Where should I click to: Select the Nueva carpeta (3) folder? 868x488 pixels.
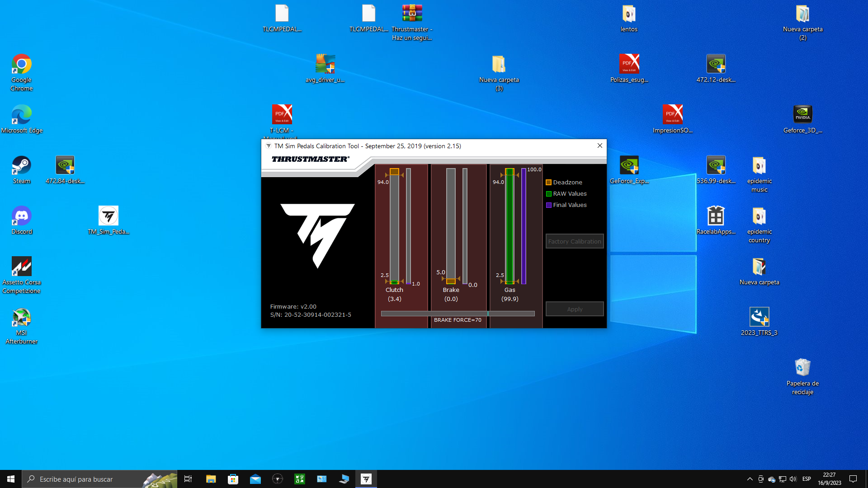click(499, 72)
